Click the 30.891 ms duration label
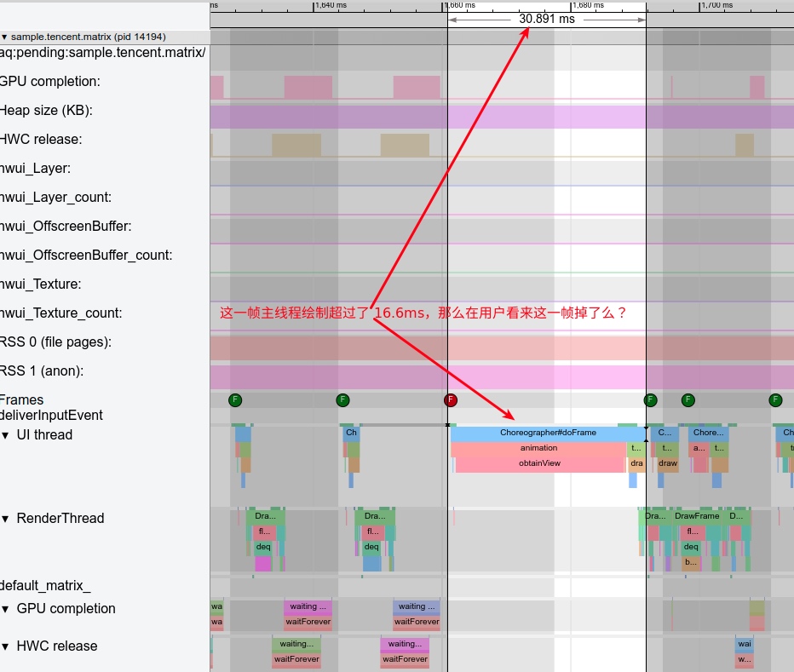 point(546,19)
